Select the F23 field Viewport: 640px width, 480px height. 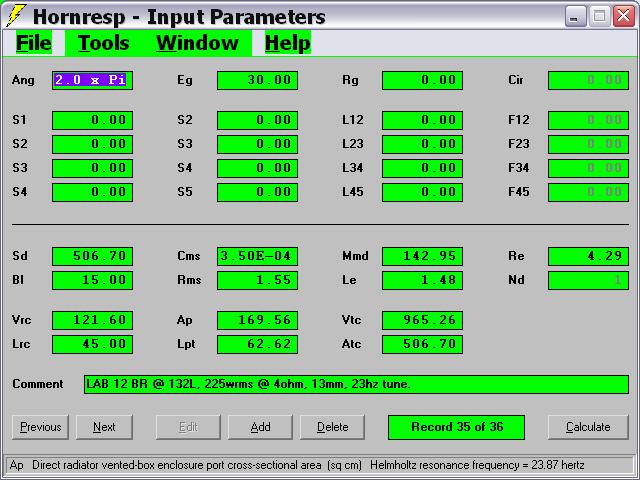[588, 144]
